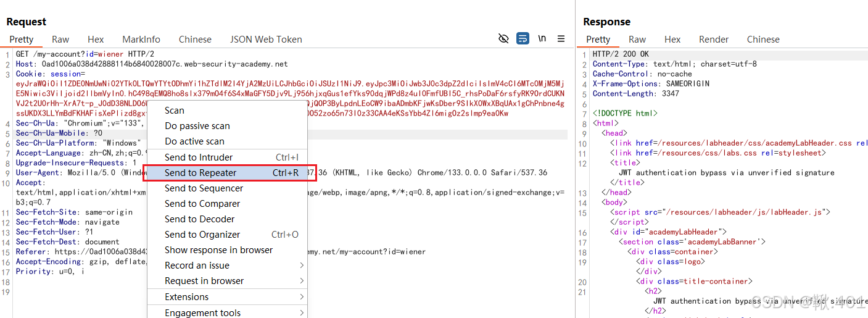Click X-Frame-Options: SAMEORIGIN response line
Screen dimensions: 868x318
coord(651,83)
